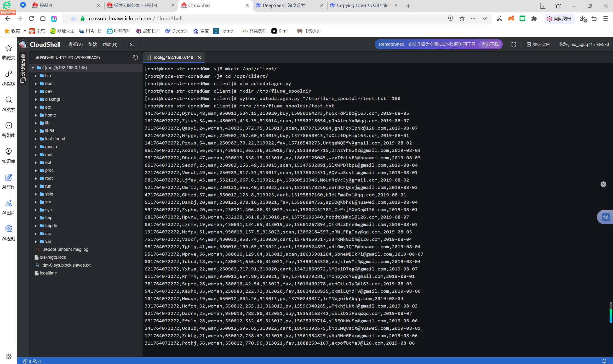Click 关闭实例 to close instance
The height and width of the screenshot is (364, 613).
[x=538, y=45]
